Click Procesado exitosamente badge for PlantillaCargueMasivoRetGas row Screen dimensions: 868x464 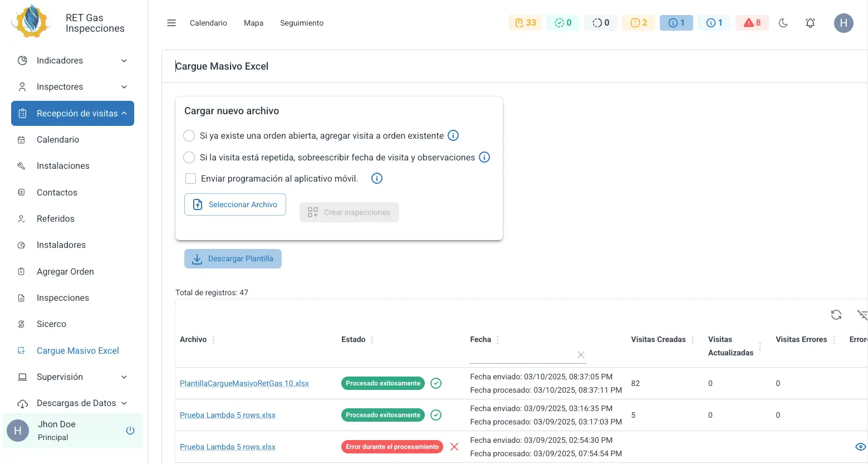[x=383, y=383]
